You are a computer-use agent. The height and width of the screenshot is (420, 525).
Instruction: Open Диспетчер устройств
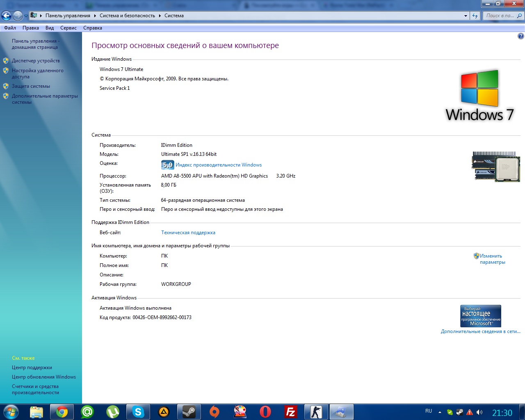pyautogui.click(x=36, y=61)
